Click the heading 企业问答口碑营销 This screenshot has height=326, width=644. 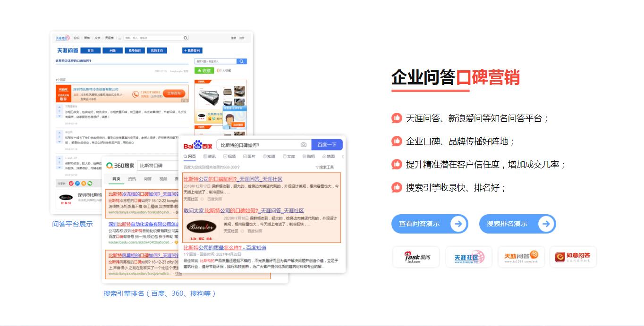pos(456,77)
